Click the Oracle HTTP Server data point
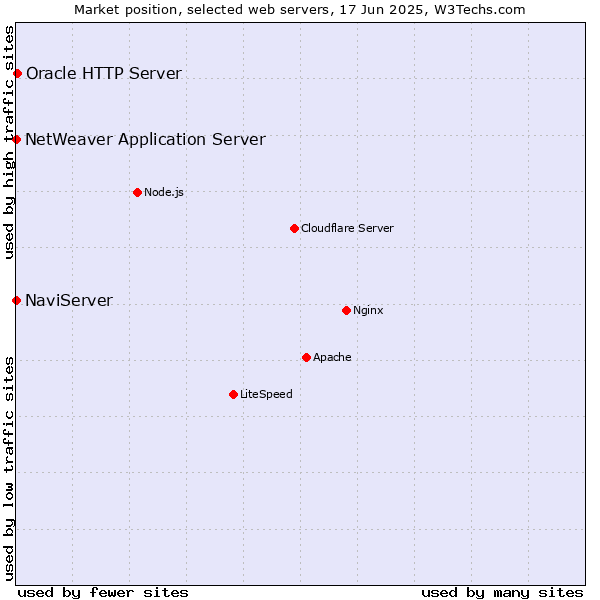Screen dimensions: 600x600 [x=18, y=73]
